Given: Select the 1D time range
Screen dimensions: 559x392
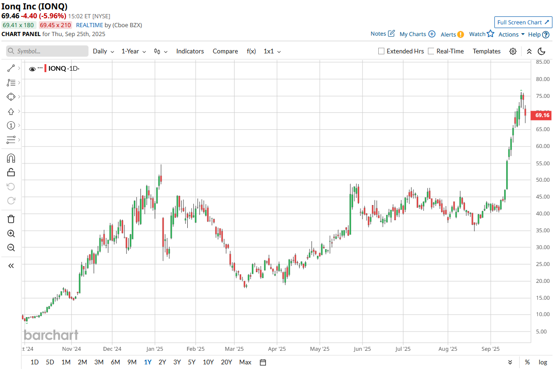Looking at the screenshot, I should [x=35, y=362].
